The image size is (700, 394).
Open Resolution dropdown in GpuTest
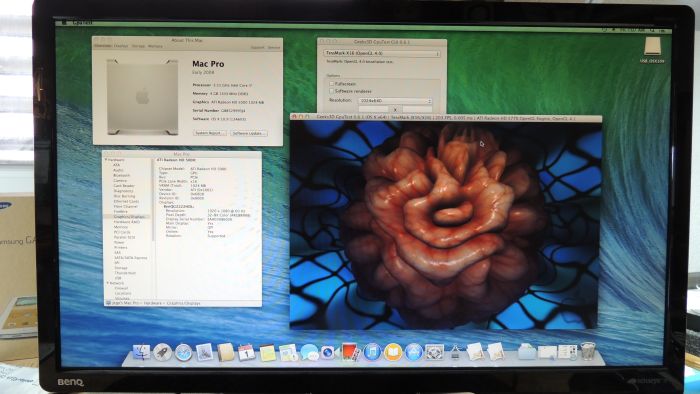point(395,101)
